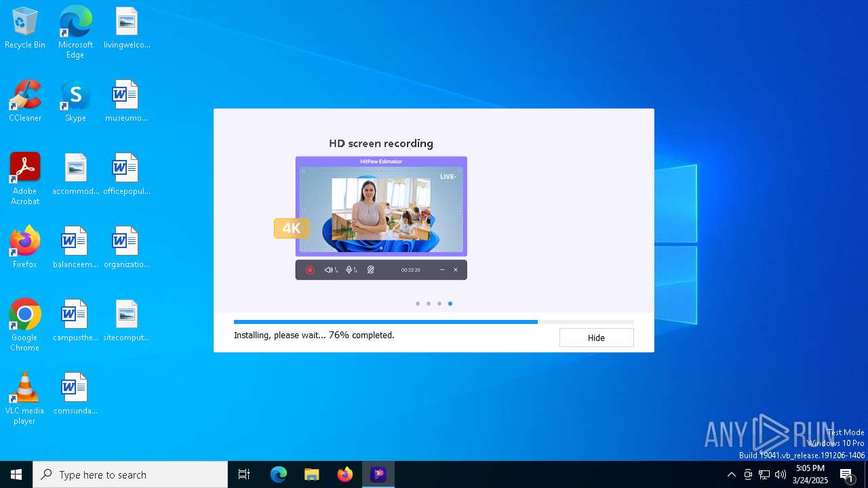Open network status tray icon

click(764, 474)
